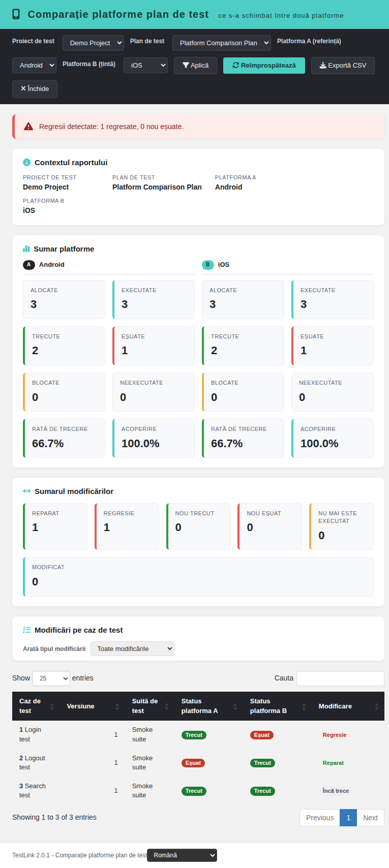Click the Platform Comparison Plan context value
This screenshot has width=389, height=868.
[x=157, y=187]
